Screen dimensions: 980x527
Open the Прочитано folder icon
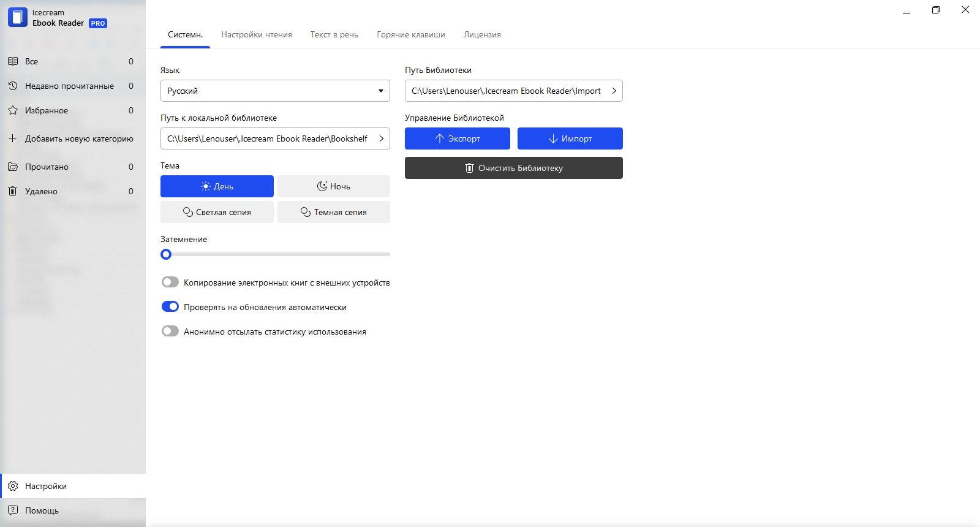coord(12,167)
